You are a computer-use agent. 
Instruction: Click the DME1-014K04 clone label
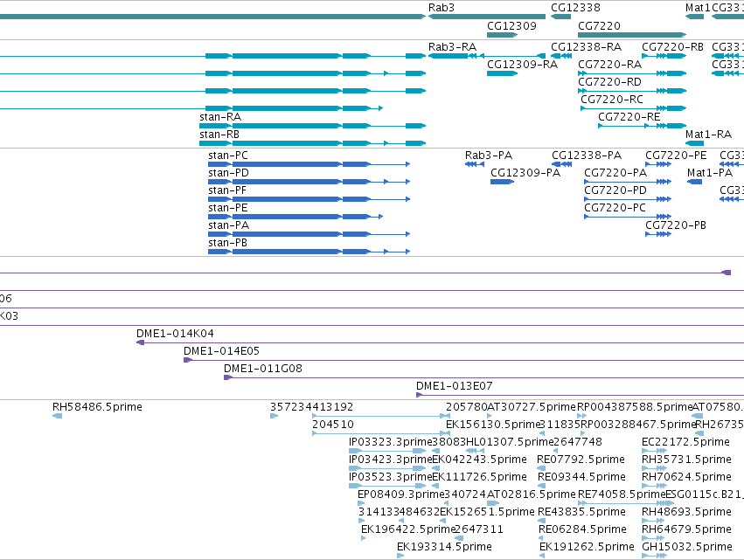(175, 334)
